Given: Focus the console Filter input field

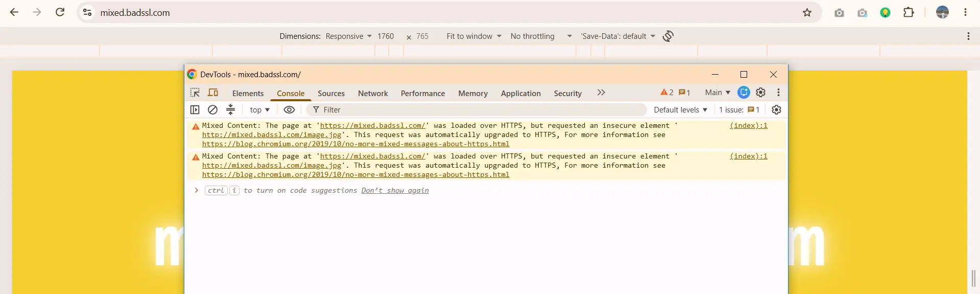Looking at the screenshot, I should click(477, 110).
